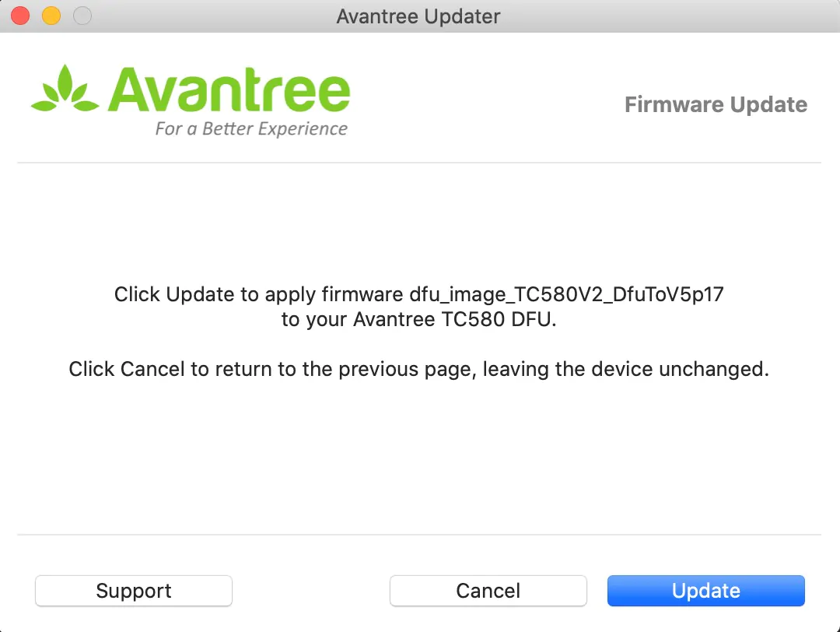Click the firmware name dfu_image_TC580V2_DfuToV5p17
This screenshot has width=840, height=632.
[x=567, y=295]
